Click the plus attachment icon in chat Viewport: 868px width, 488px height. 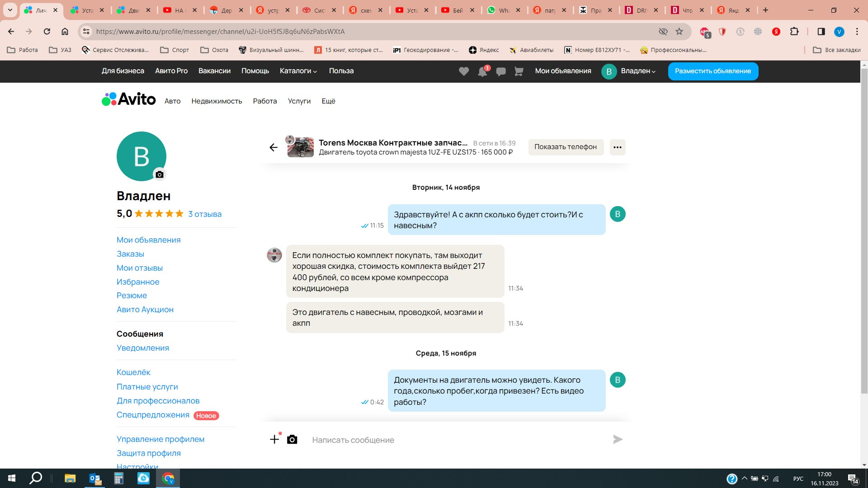[x=274, y=440]
